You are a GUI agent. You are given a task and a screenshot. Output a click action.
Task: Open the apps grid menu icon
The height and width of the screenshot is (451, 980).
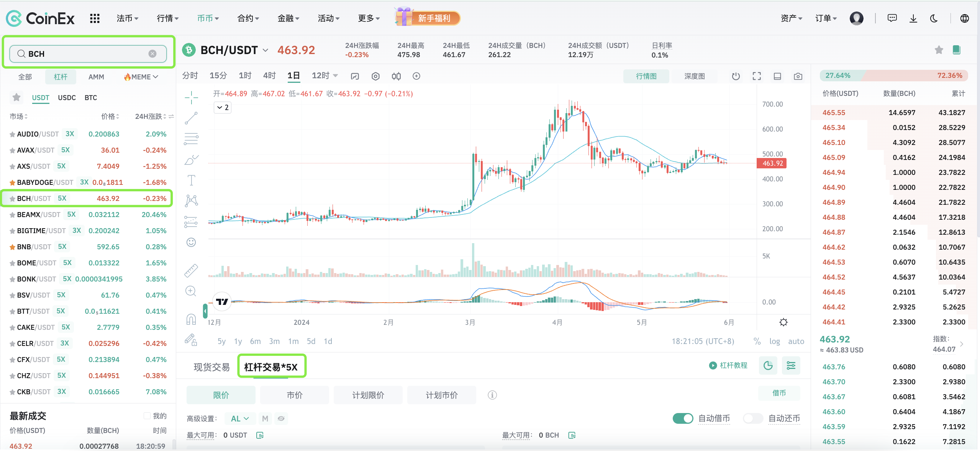(x=95, y=18)
